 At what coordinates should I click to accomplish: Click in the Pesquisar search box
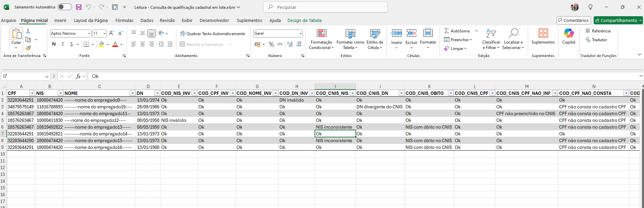(325, 7)
